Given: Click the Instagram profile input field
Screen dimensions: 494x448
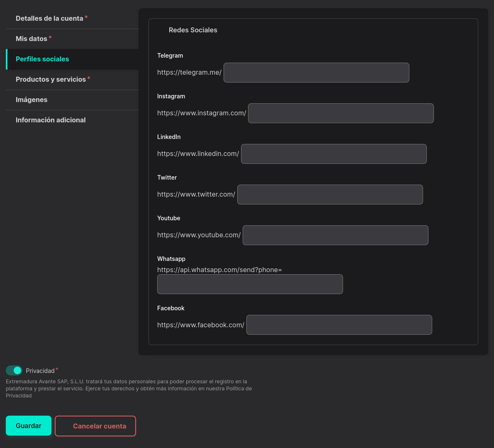Looking at the screenshot, I should (x=341, y=113).
